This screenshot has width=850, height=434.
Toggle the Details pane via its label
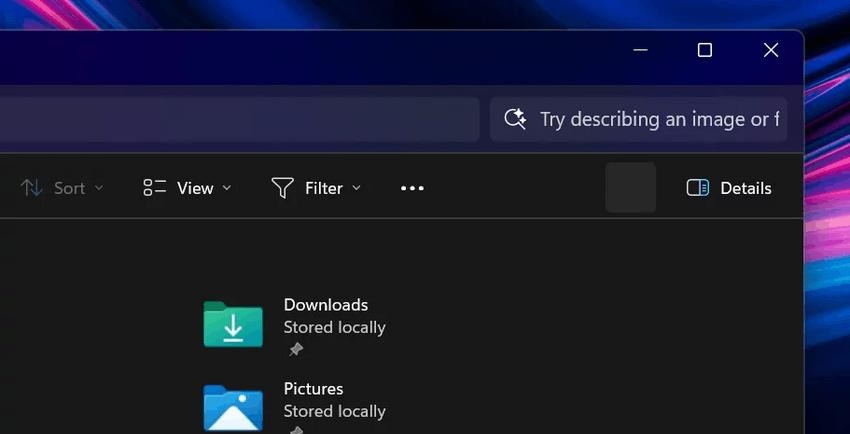tap(745, 188)
